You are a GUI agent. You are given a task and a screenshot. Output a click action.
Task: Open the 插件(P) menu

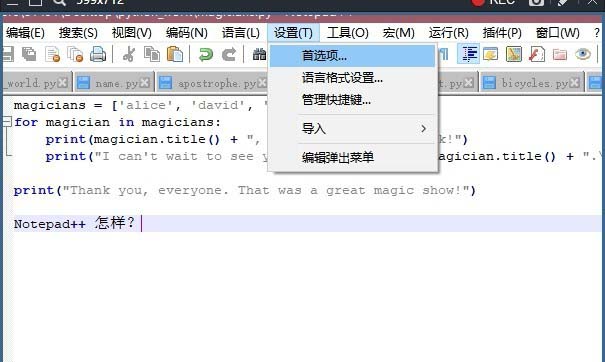(x=502, y=33)
